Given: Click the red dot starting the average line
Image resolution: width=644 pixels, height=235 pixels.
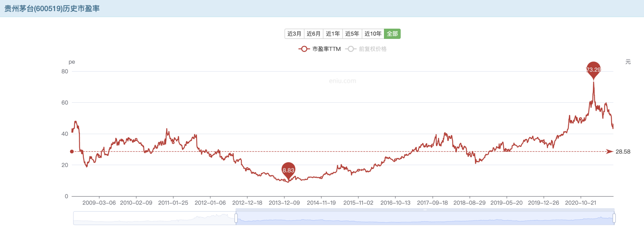Looking at the screenshot, I should (72, 152).
